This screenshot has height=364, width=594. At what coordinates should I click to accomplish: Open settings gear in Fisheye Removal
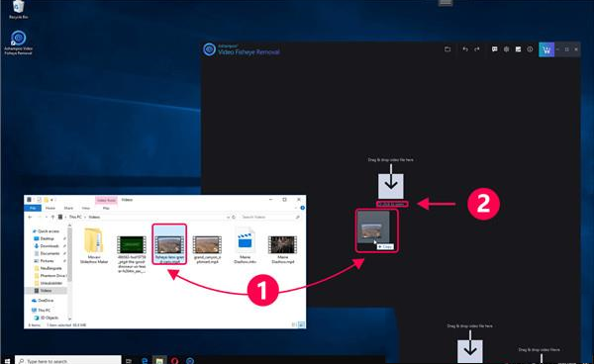point(506,49)
